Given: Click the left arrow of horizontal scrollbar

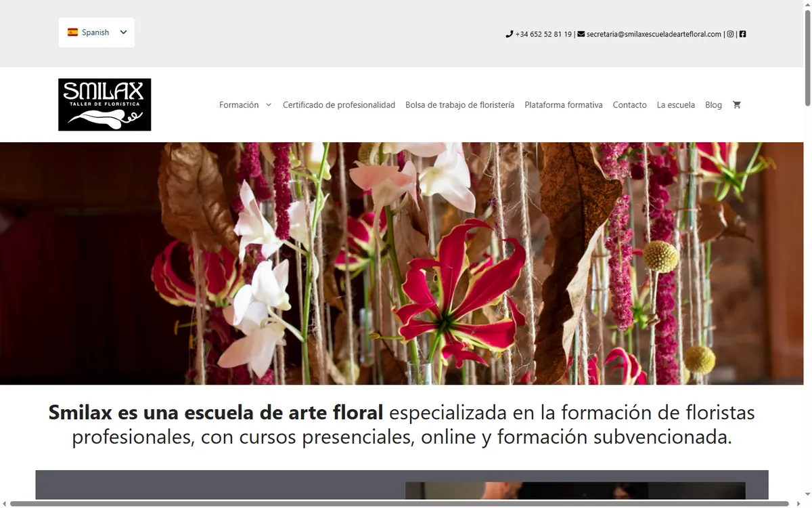Looking at the screenshot, I should [x=4, y=504].
